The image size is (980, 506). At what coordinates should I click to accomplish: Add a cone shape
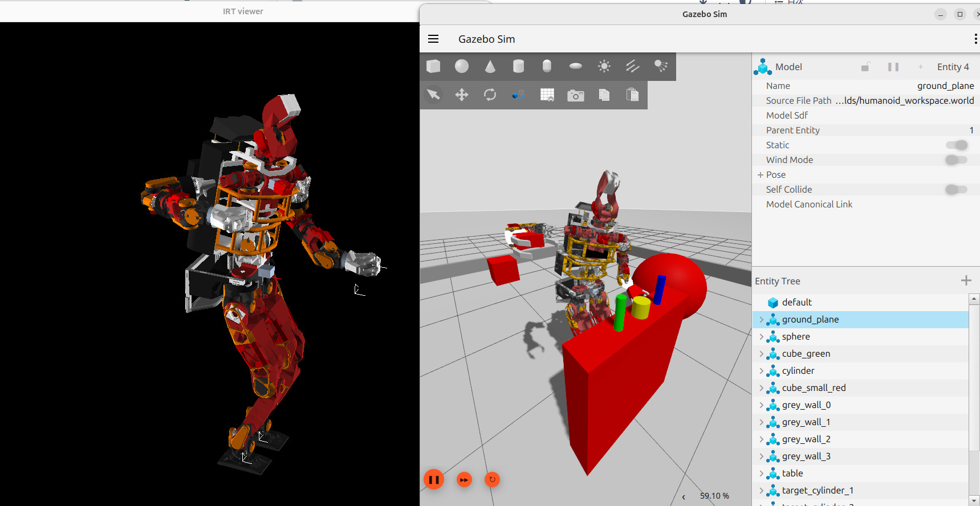pos(490,67)
